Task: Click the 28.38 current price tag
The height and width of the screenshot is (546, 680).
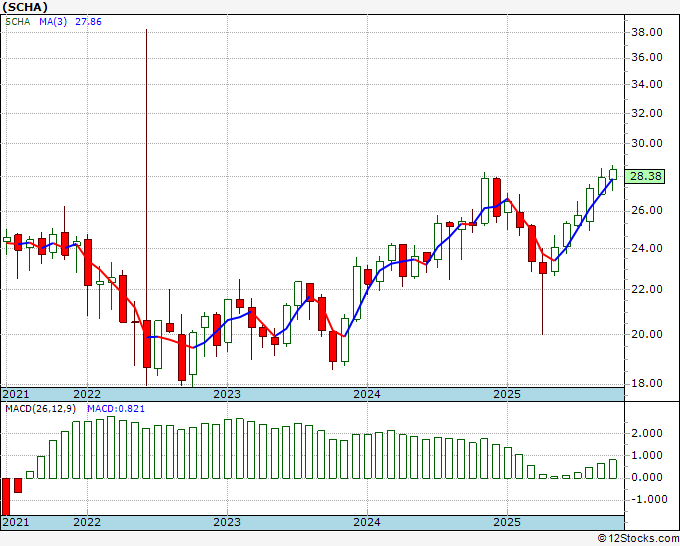Action: [646, 176]
